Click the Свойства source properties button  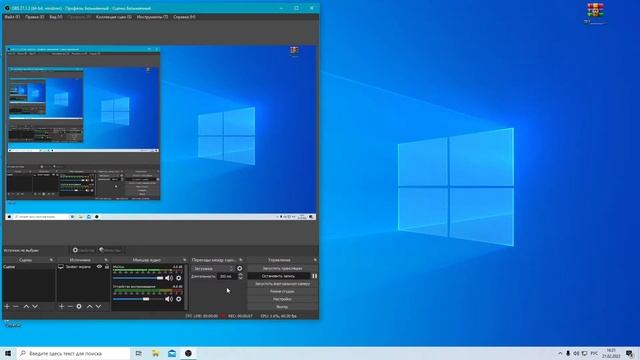coord(83,250)
